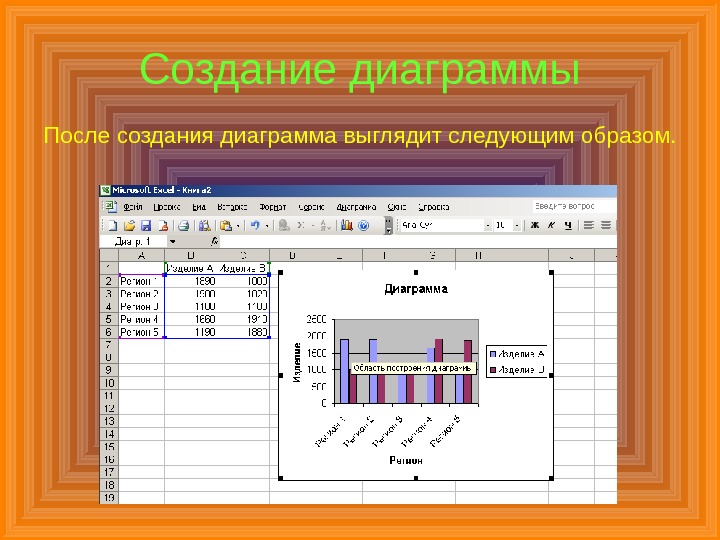Screen dimensions: 720x540
Task: Click the Excel title bar 'Microsoft Excel - Книга2'
Action: point(358,190)
